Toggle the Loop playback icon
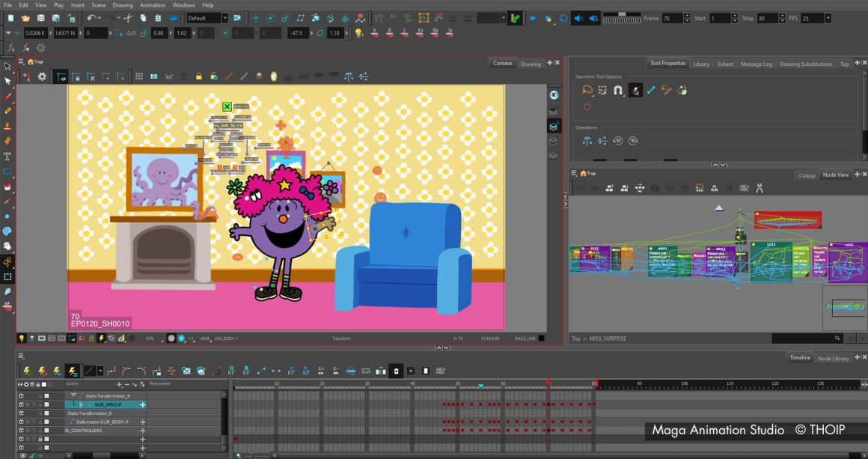Viewport: 868px width, 459px height. 563,18
